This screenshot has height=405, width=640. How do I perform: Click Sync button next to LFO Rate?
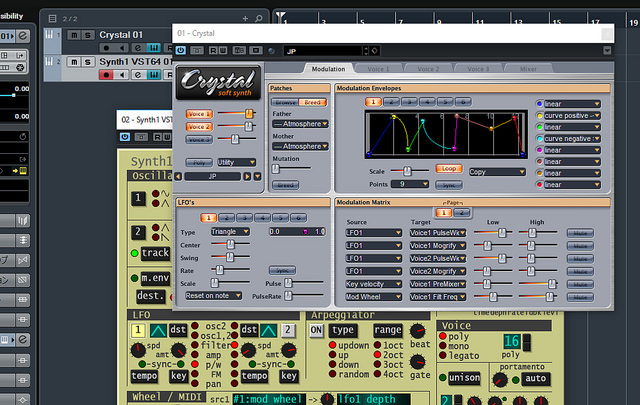pos(282,270)
